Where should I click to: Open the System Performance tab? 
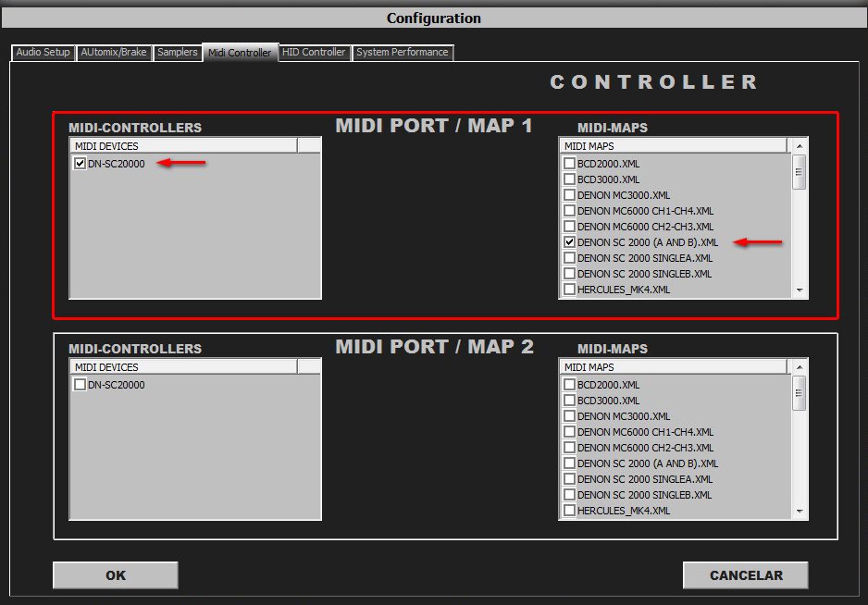[x=403, y=53]
